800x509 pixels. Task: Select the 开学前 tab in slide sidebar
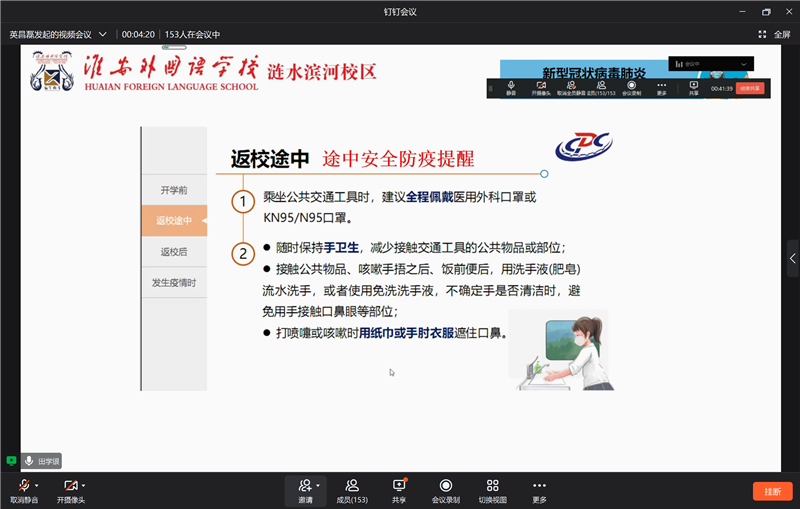[174, 189]
